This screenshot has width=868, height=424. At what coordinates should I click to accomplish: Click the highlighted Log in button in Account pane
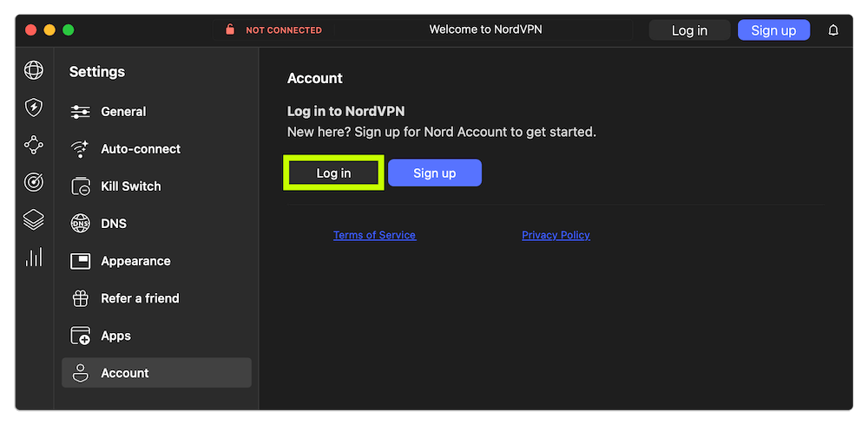pyautogui.click(x=334, y=173)
